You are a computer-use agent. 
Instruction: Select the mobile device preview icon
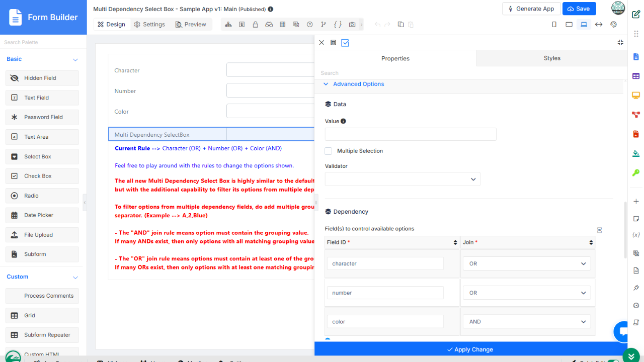[554, 25]
